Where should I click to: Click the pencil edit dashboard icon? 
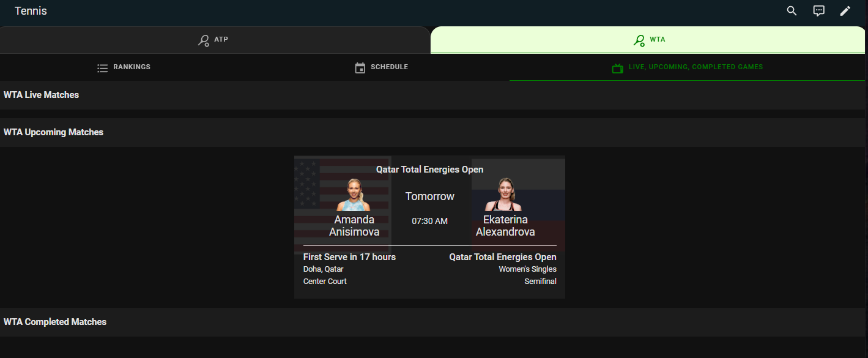(845, 11)
